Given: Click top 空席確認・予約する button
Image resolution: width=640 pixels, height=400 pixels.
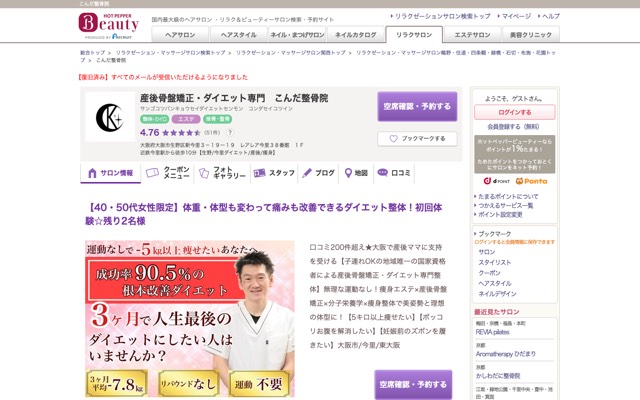Looking at the screenshot, I should [x=417, y=107].
